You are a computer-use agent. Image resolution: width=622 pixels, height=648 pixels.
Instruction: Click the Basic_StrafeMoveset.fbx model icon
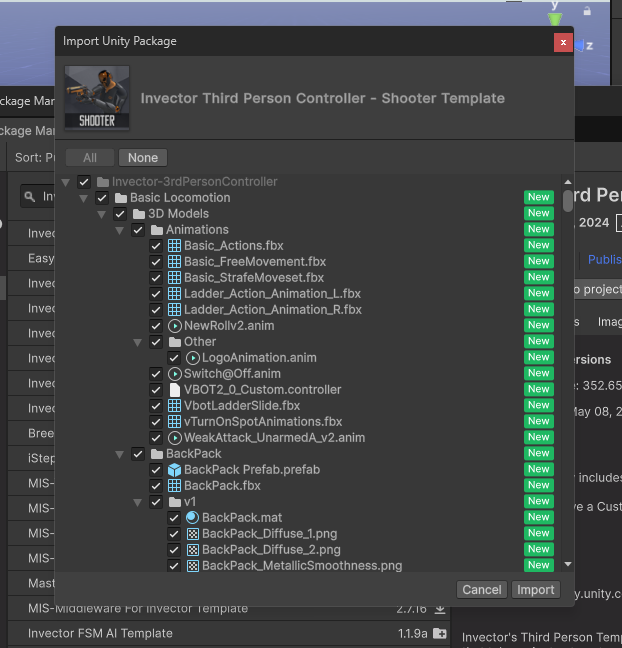(174, 278)
